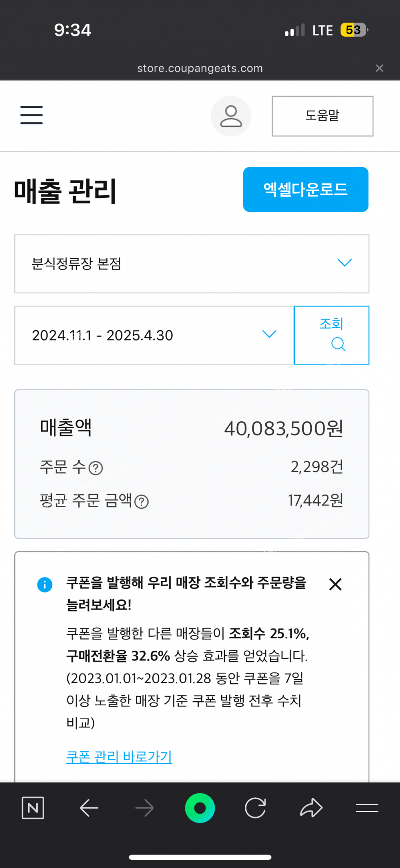Open the browser bottom-right menu
This screenshot has height=868, width=400.
tap(367, 808)
